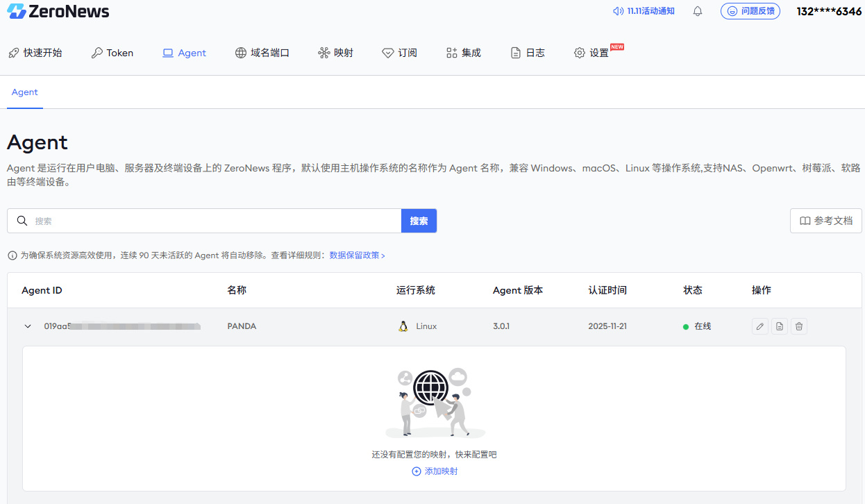Click the date 2025-11-21
The width and height of the screenshot is (865, 504).
pyautogui.click(x=607, y=326)
